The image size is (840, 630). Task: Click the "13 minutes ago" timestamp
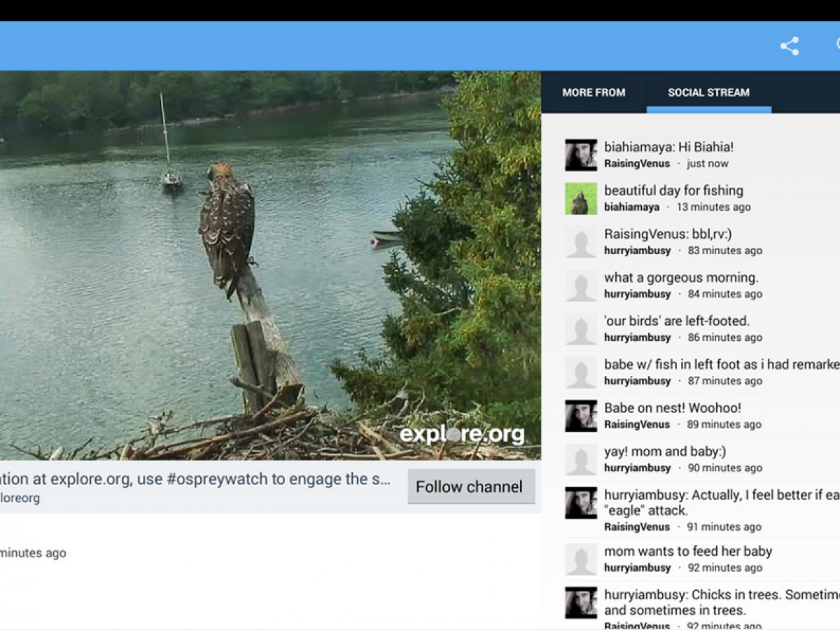713,207
